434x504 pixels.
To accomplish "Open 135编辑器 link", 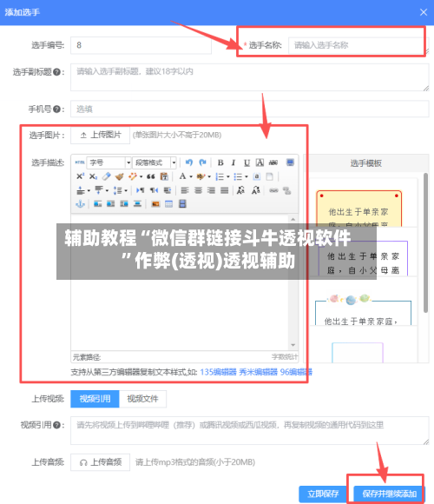I will (218, 372).
